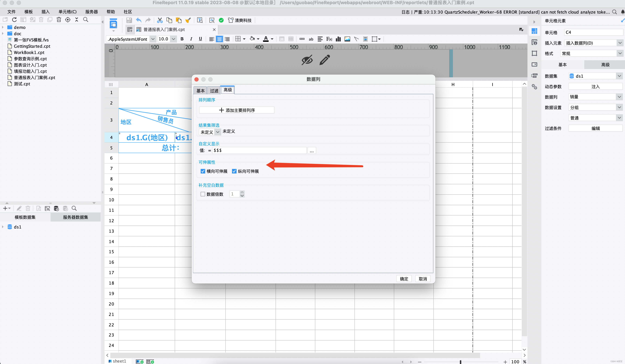Click the undo arrow icon
This screenshot has width=625, height=364.
point(139,20)
